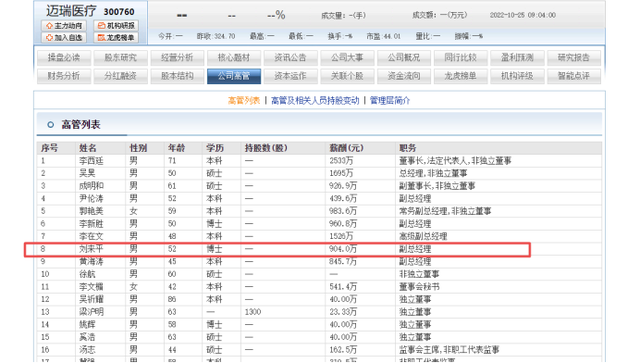640x363 pixels.
Task: Select executive name 吴昊
Action: point(87,174)
